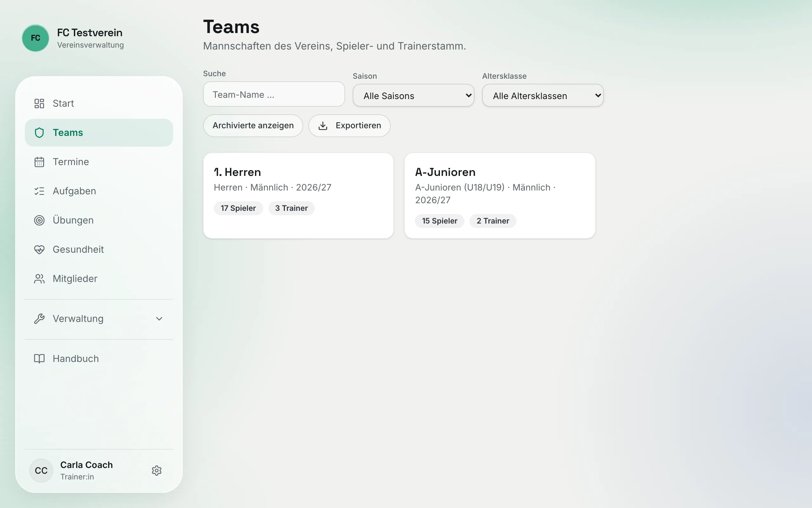Open the A-Junioren team card
The width and height of the screenshot is (812, 508).
500,196
